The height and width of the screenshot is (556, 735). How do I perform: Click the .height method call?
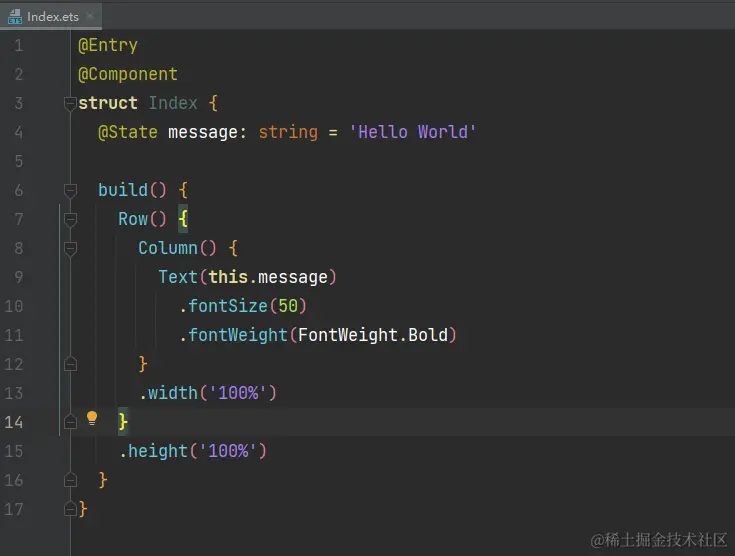pos(193,451)
